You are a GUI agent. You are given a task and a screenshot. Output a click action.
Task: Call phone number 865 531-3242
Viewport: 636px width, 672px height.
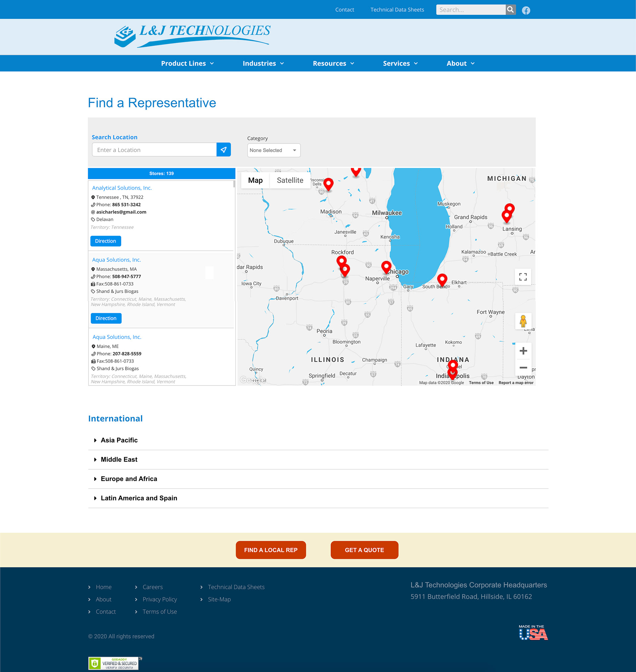coord(126,204)
